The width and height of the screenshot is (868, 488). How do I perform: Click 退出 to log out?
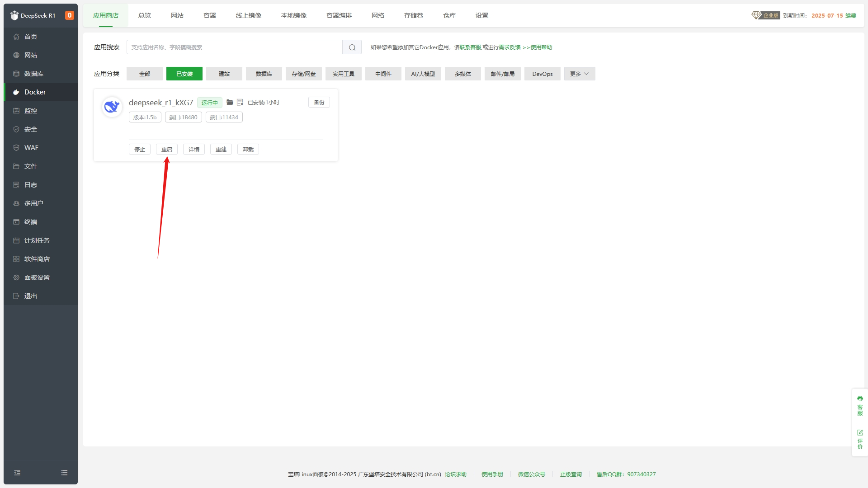41,296
